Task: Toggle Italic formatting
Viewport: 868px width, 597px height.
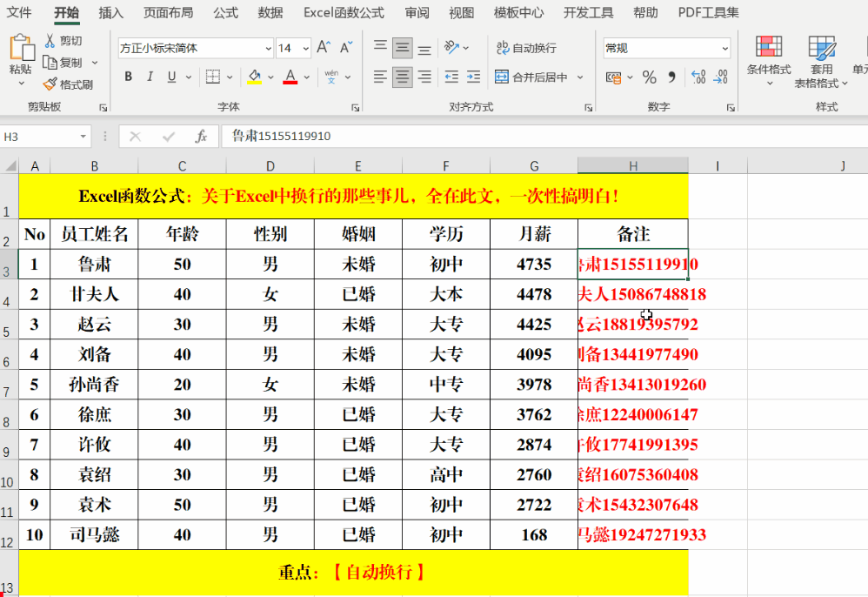Action: (150, 77)
